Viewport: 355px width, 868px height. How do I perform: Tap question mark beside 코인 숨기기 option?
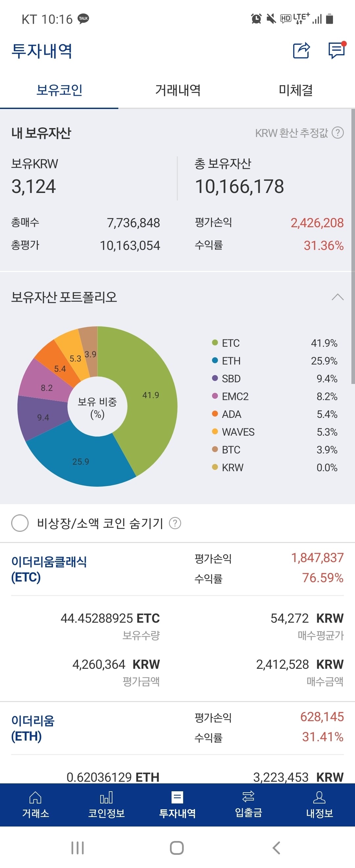(176, 523)
